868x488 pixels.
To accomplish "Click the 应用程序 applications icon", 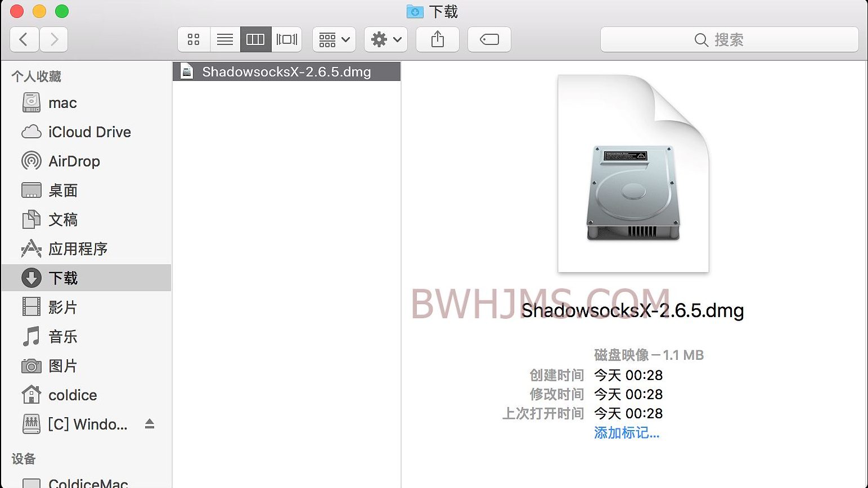I will click(32, 248).
